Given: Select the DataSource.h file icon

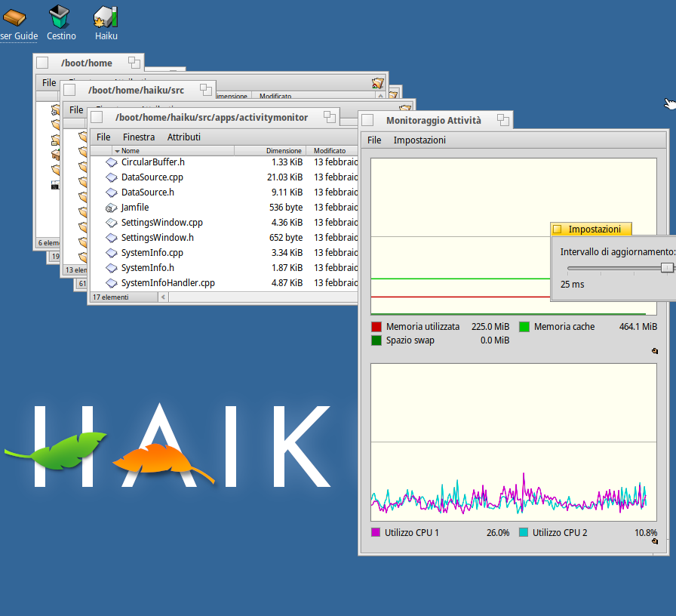Looking at the screenshot, I should [x=112, y=192].
